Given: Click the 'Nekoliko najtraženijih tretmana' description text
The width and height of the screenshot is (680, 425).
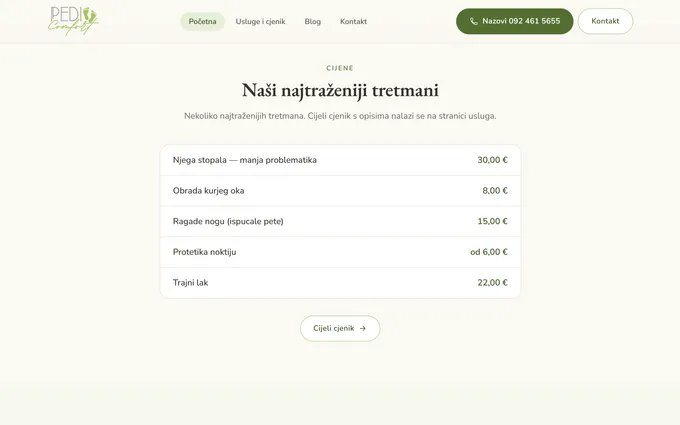Looking at the screenshot, I should [x=340, y=116].
